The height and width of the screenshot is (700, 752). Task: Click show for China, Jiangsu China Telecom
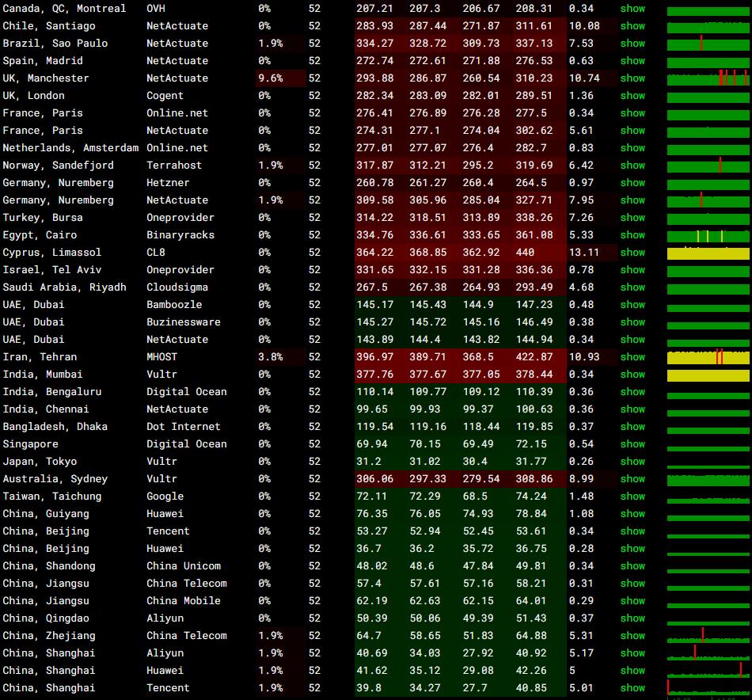point(632,584)
